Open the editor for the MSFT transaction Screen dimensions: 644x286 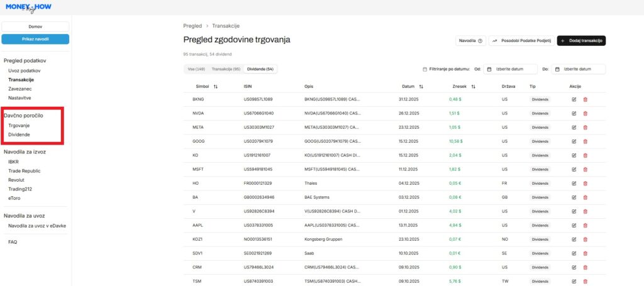tap(574, 169)
